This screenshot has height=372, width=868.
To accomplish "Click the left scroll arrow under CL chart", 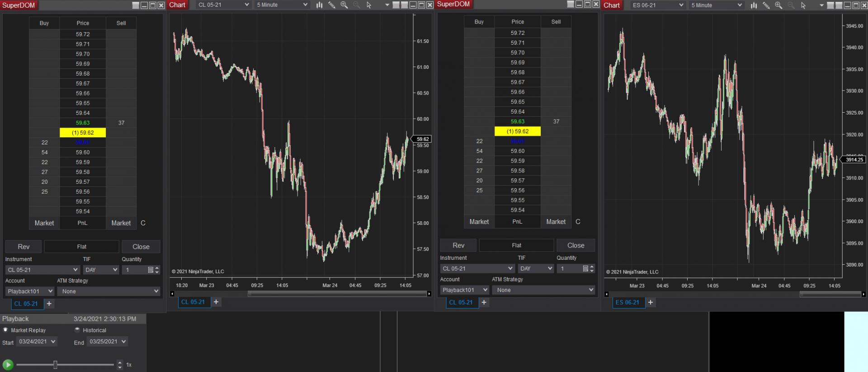I will pos(172,294).
